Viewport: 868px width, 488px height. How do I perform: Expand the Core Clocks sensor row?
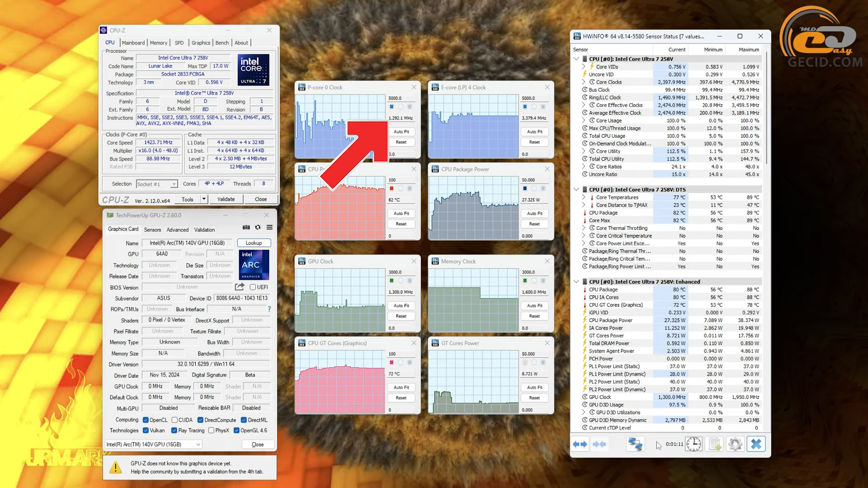583,82
